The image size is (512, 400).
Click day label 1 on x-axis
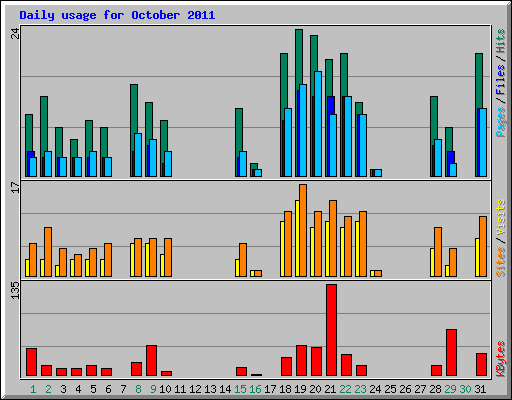[x=33, y=389]
